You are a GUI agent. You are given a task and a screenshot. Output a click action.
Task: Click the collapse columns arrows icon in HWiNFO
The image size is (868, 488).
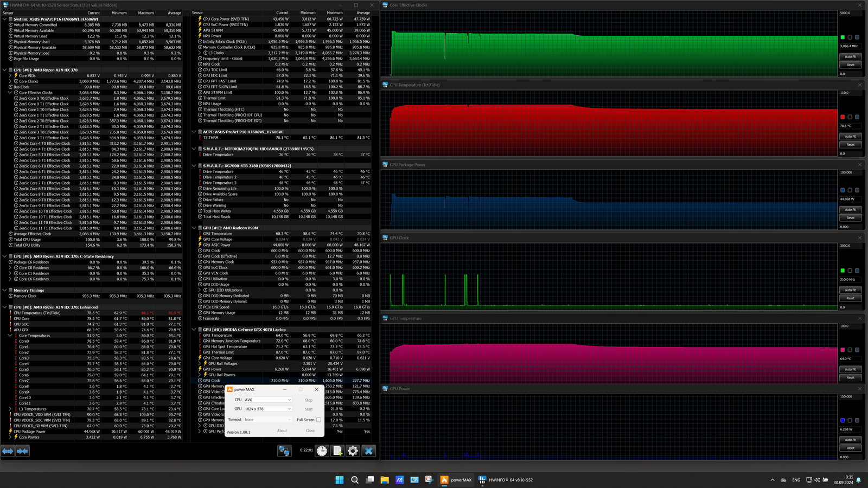coord(22,451)
